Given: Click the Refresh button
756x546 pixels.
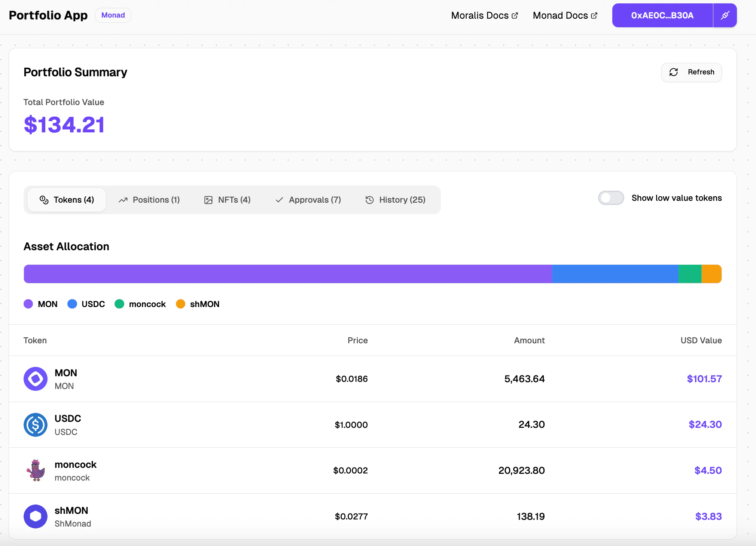Looking at the screenshot, I should click(x=691, y=72).
